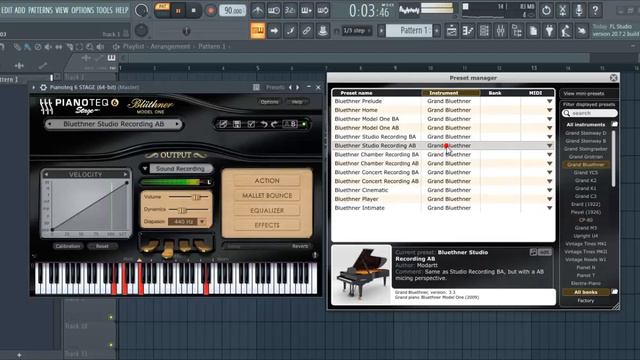Open the PATTERNS menu
Image resolution: width=640 pixels, height=360 pixels.
[x=40, y=10]
